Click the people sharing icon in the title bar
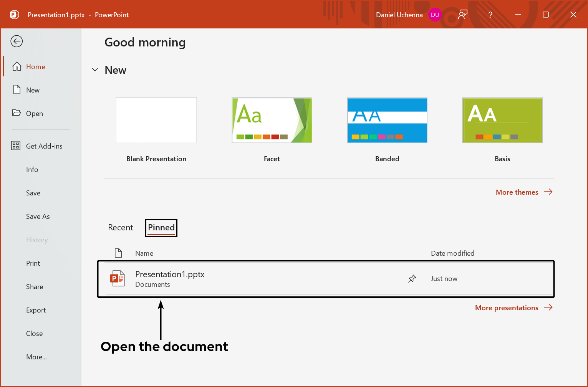The image size is (588, 387). click(x=462, y=14)
